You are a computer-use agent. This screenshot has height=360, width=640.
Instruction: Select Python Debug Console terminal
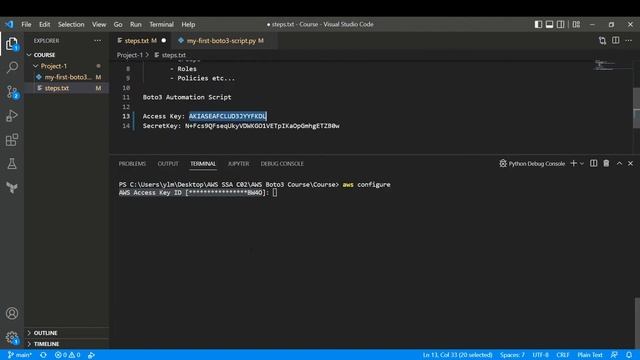[532, 164]
